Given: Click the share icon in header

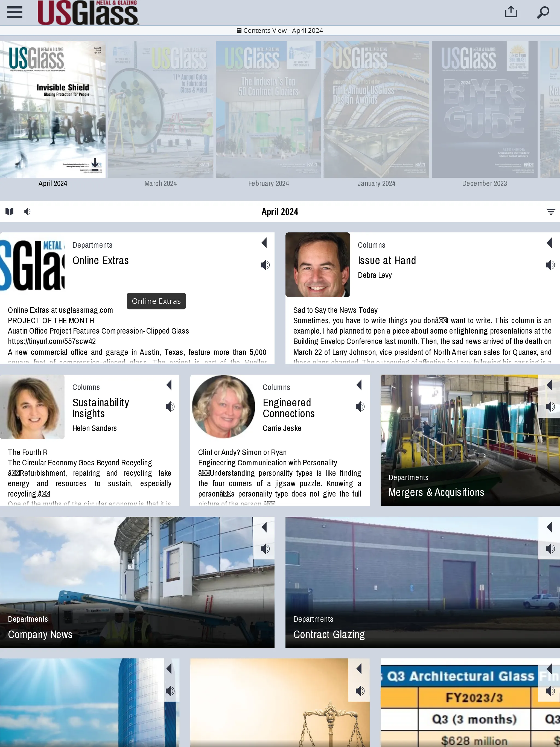Looking at the screenshot, I should (x=511, y=12).
